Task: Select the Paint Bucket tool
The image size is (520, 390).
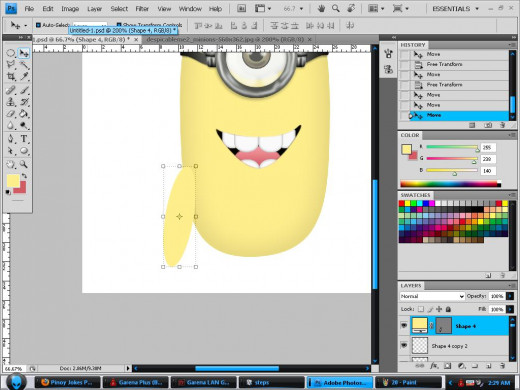Action: pos(24,114)
